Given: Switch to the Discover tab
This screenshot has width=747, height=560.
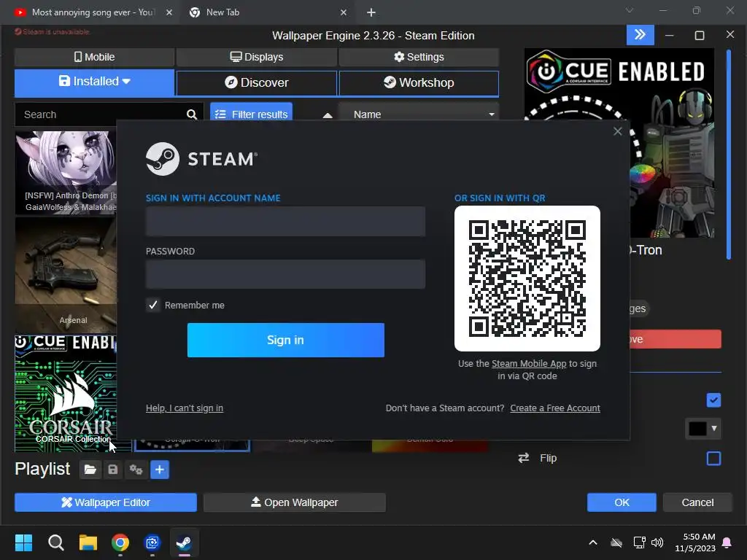Looking at the screenshot, I should click(x=256, y=83).
